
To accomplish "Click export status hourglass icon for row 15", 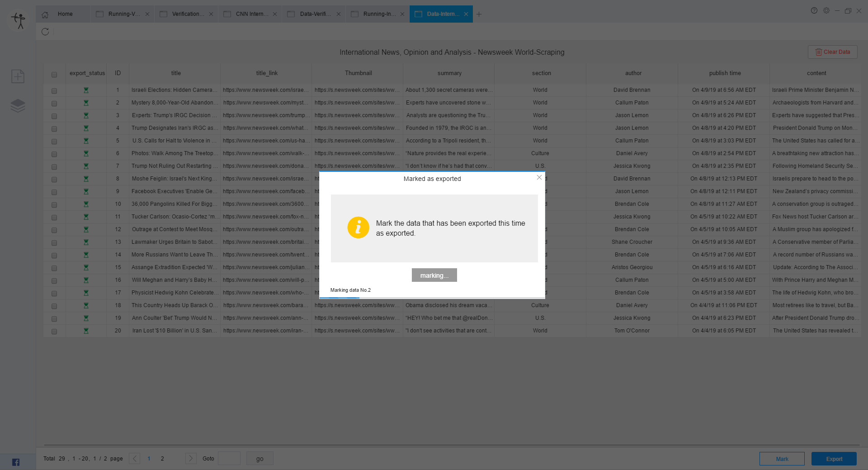I will click(86, 268).
